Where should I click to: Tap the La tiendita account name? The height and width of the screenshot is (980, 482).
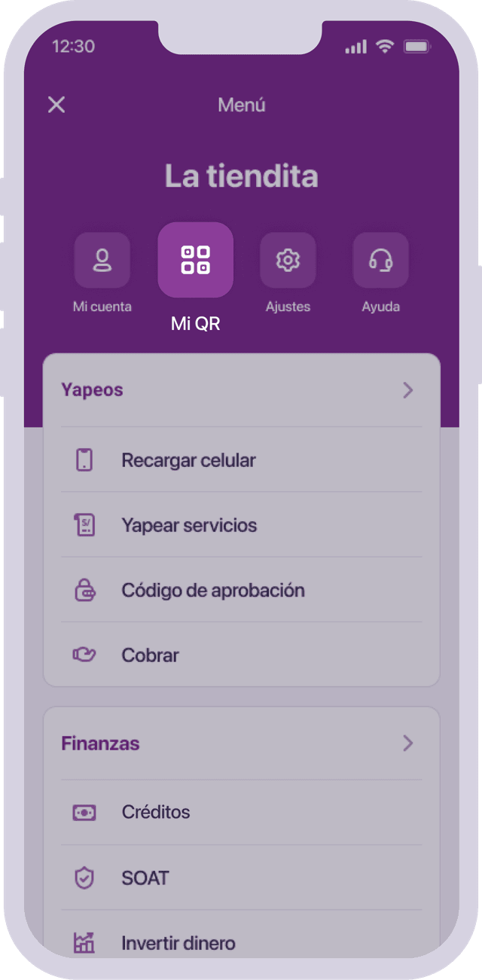pos(241,176)
